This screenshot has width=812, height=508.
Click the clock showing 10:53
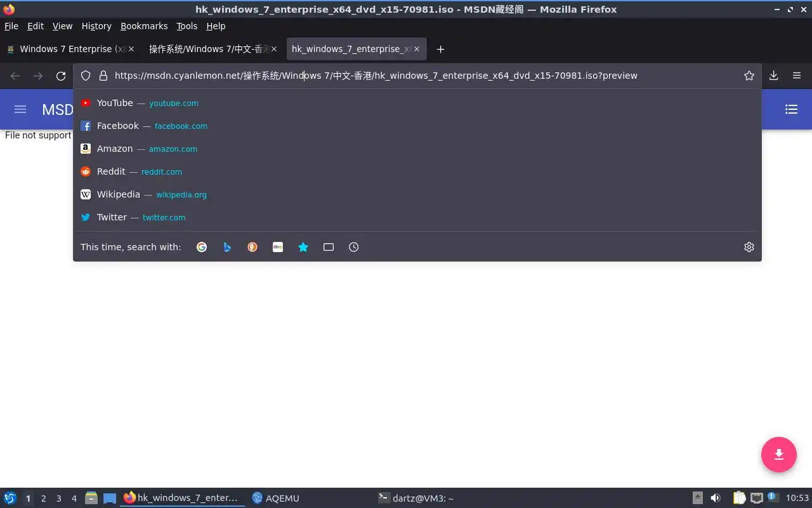[797, 498]
